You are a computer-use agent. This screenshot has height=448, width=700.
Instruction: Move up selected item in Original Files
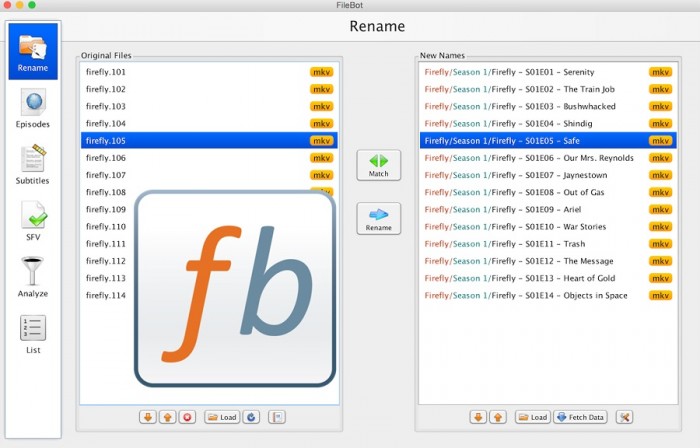tap(167, 417)
